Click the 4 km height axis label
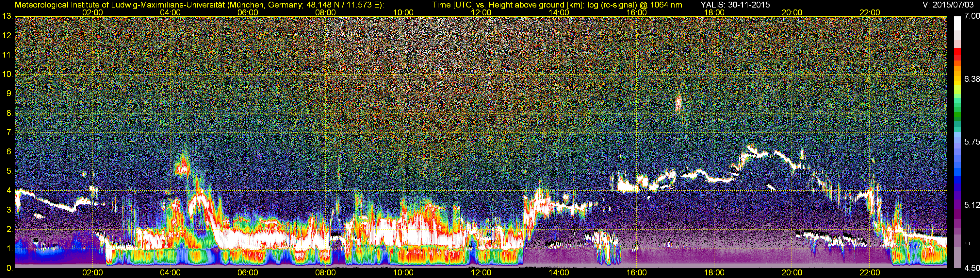 tap(10, 190)
